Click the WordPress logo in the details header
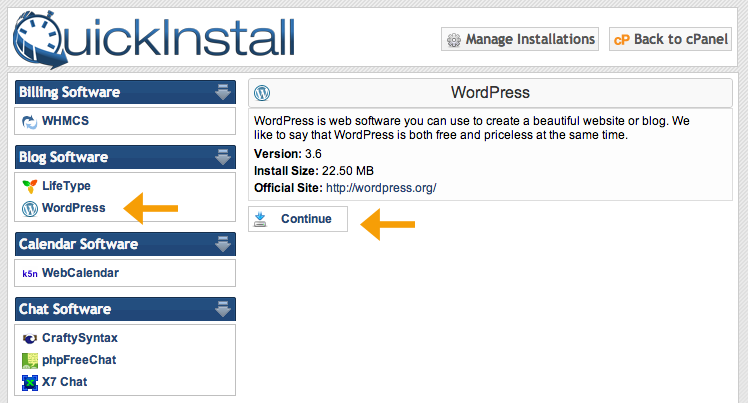The height and width of the screenshot is (403, 748). [262, 93]
